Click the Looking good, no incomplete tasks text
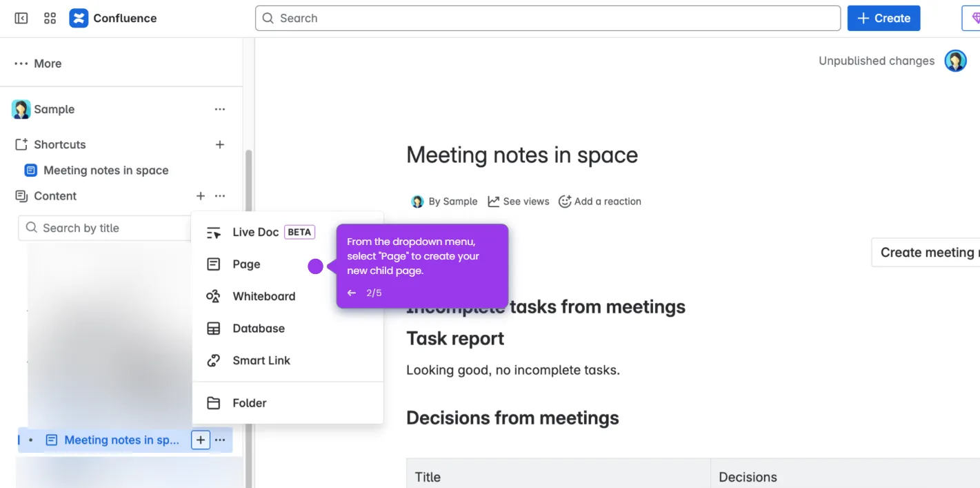 [x=513, y=370]
